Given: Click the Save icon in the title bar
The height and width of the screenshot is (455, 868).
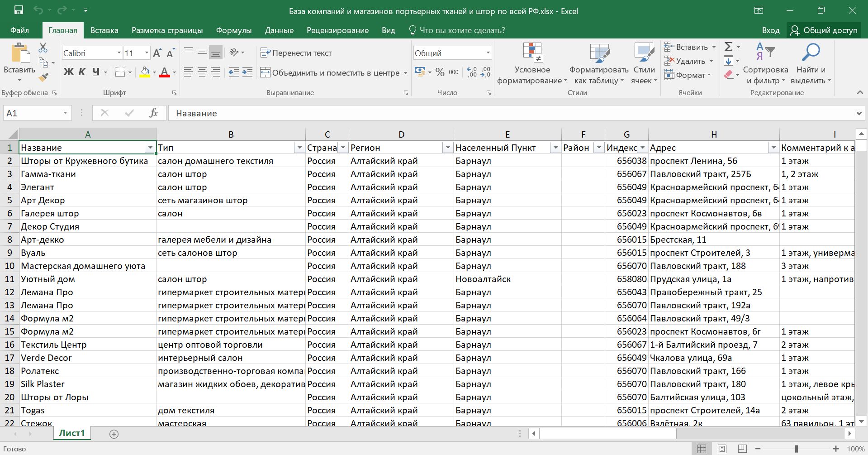Looking at the screenshot, I should [19, 10].
